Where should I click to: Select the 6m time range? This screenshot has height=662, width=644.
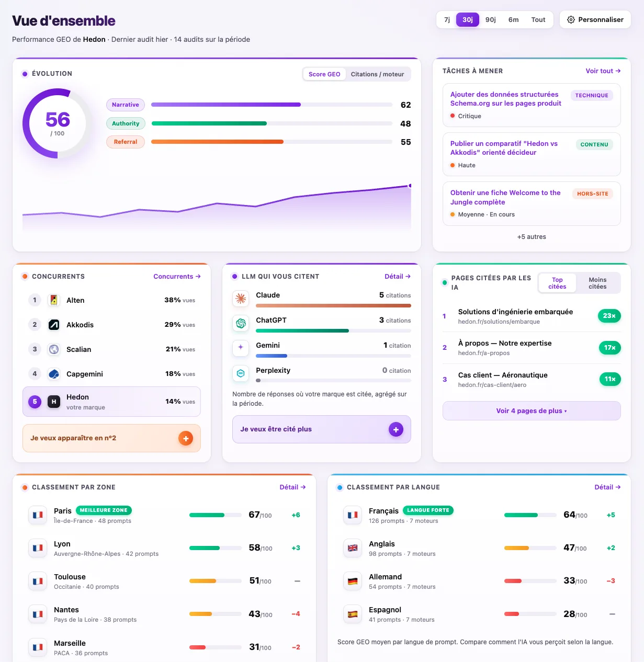514,20
